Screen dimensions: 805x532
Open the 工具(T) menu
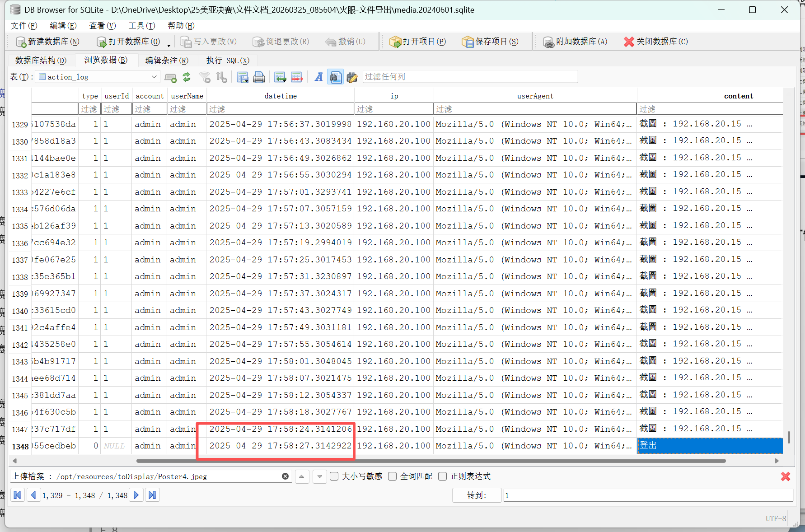coord(142,26)
